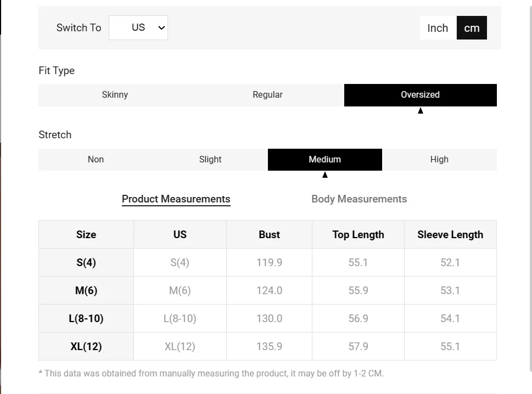Click the chevron arrow in US selector
The image size is (532, 394).
pos(161,28)
